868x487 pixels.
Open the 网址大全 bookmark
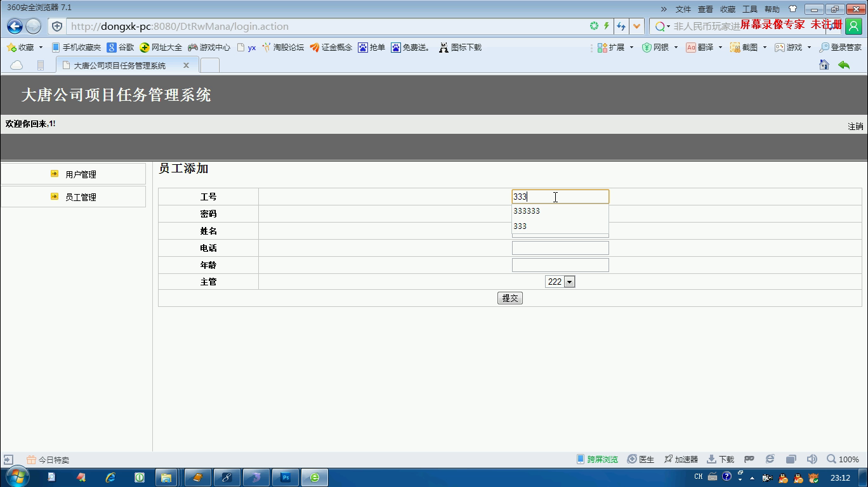pyautogui.click(x=161, y=48)
